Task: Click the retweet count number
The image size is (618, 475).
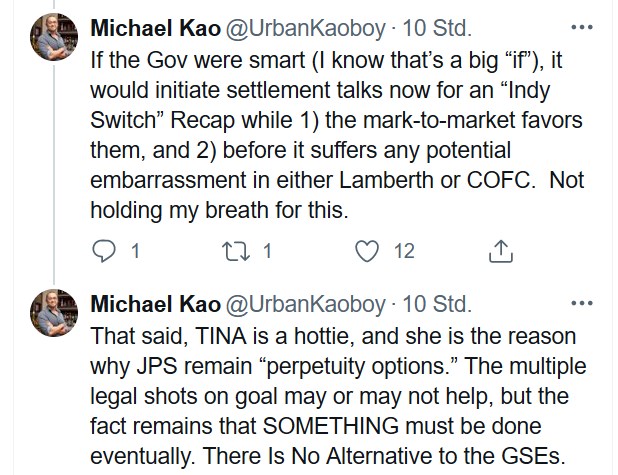Action: pos(267,252)
